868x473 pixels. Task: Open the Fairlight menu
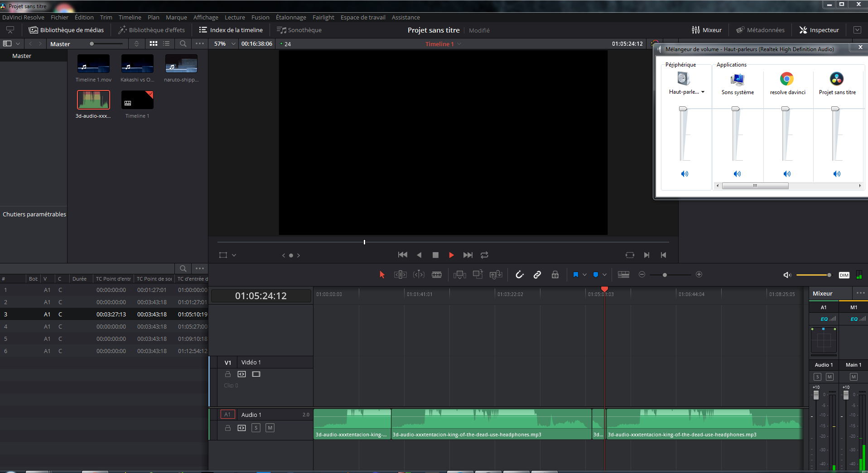pos(323,17)
